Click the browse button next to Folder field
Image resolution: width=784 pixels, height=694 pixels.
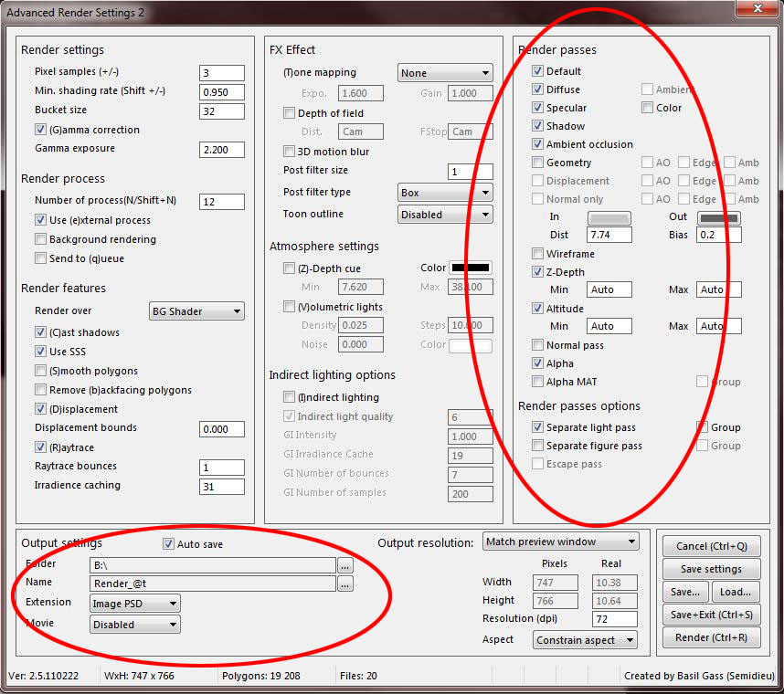pos(344,564)
